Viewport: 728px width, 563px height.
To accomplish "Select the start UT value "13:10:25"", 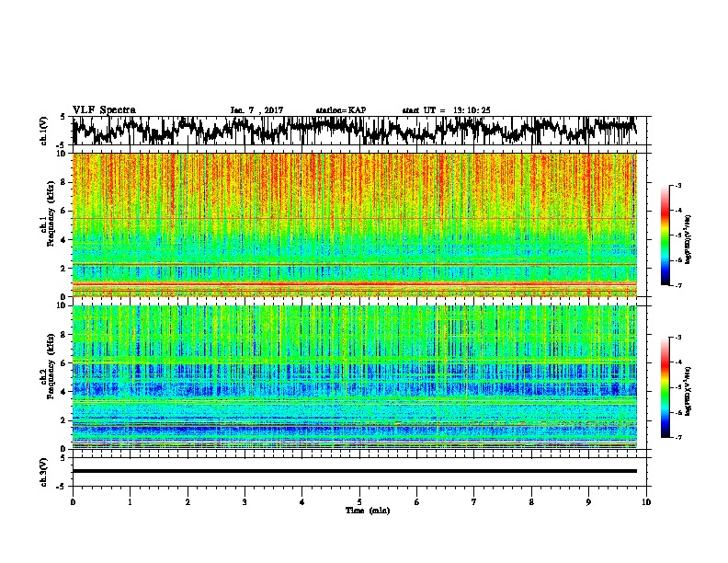I will [472, 110].
